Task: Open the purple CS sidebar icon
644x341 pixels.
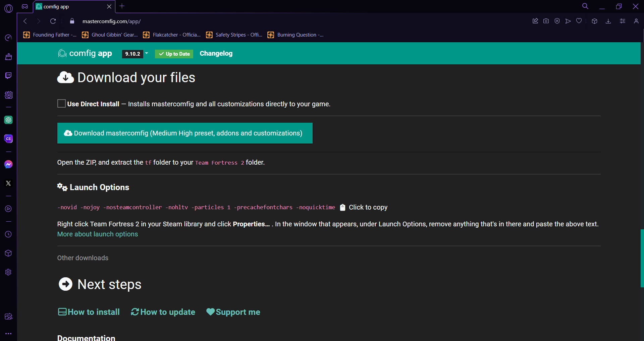Action: click(x=8, y=138)
